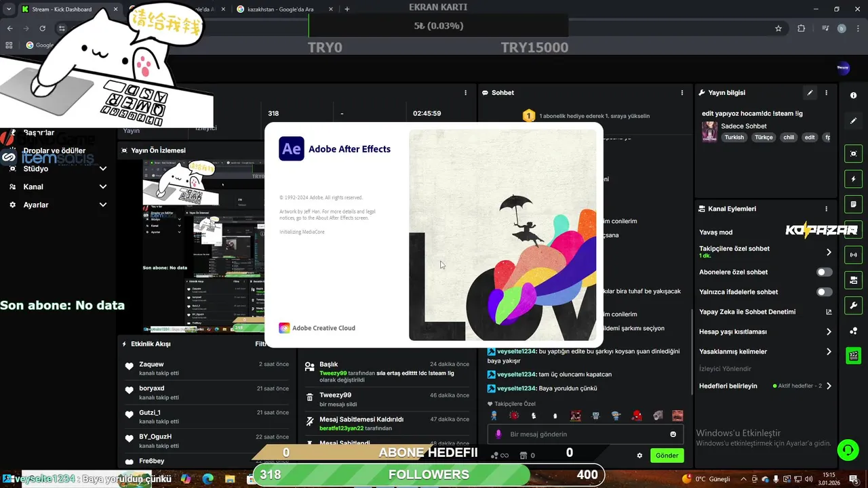Image resolution: width=868 pixels, height=488 pixels.
Task: Click Bir mesaj gönderin chat input
Action: pos(585,434)
